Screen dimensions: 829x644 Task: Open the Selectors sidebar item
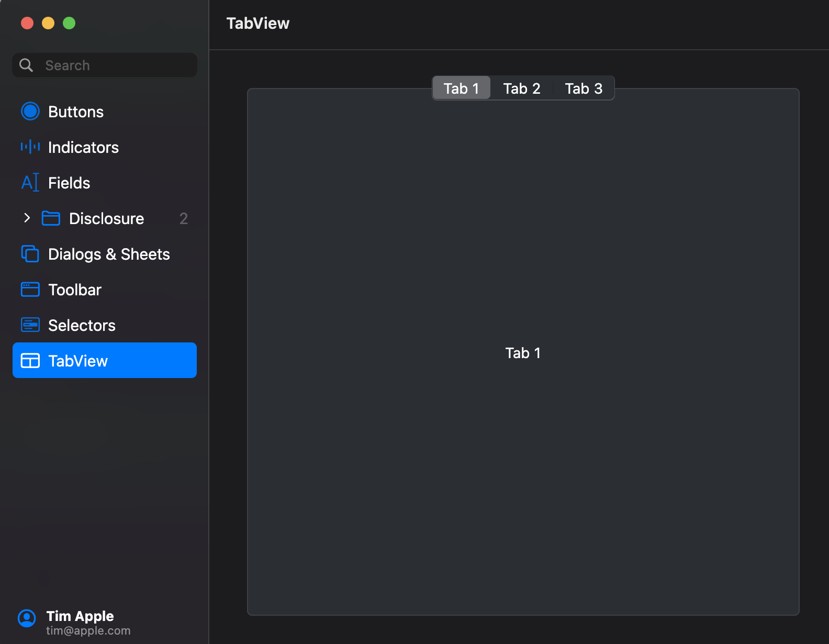(x=105, y=325)
